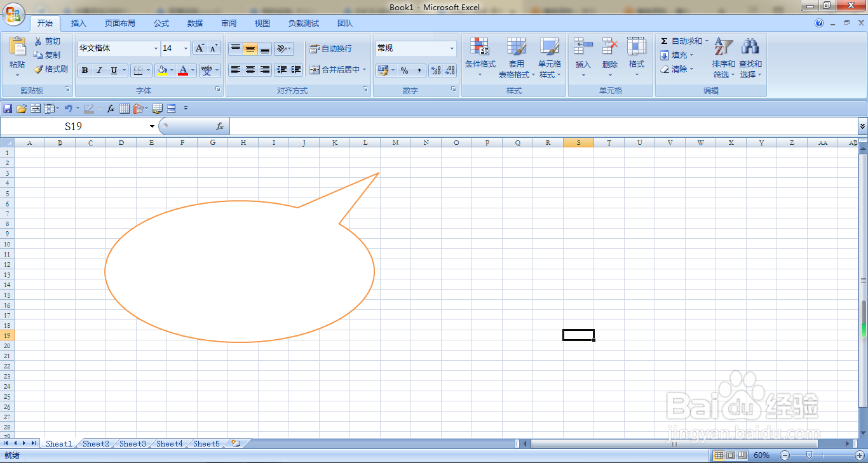Increase font size with the large A button

[x=200, y=48]
